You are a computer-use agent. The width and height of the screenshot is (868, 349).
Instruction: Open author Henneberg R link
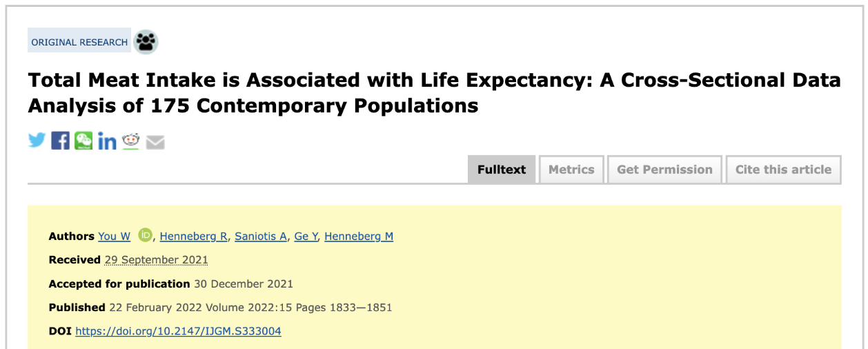(194, 236)
